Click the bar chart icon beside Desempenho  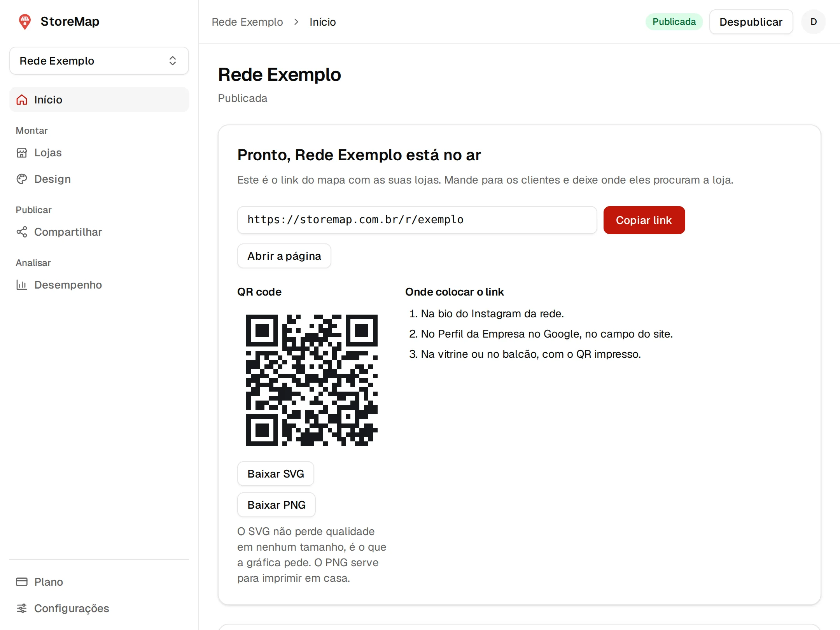[x=22, y=285]
